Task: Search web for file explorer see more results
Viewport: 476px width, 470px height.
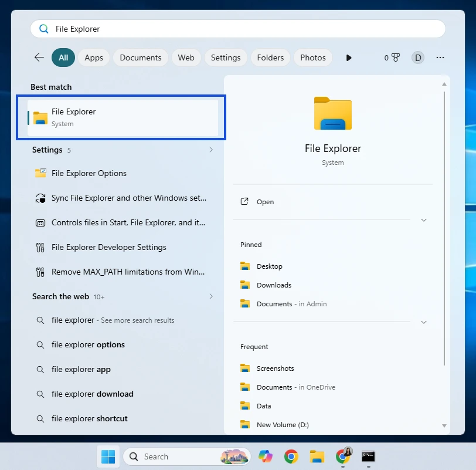Action: [x=123, y=320]
